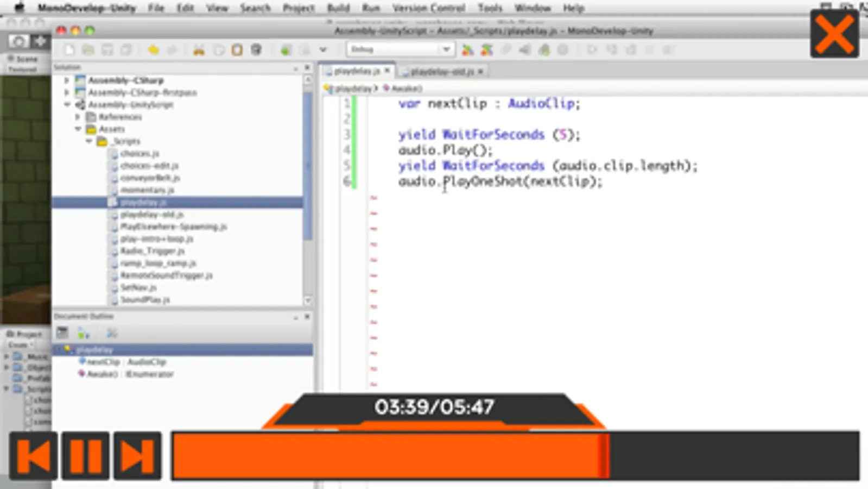The height and width of the screenshot is (489, 868).
Task: Expand the Assembly-CSharp-firstpass project node
Action: coord(67,92)
